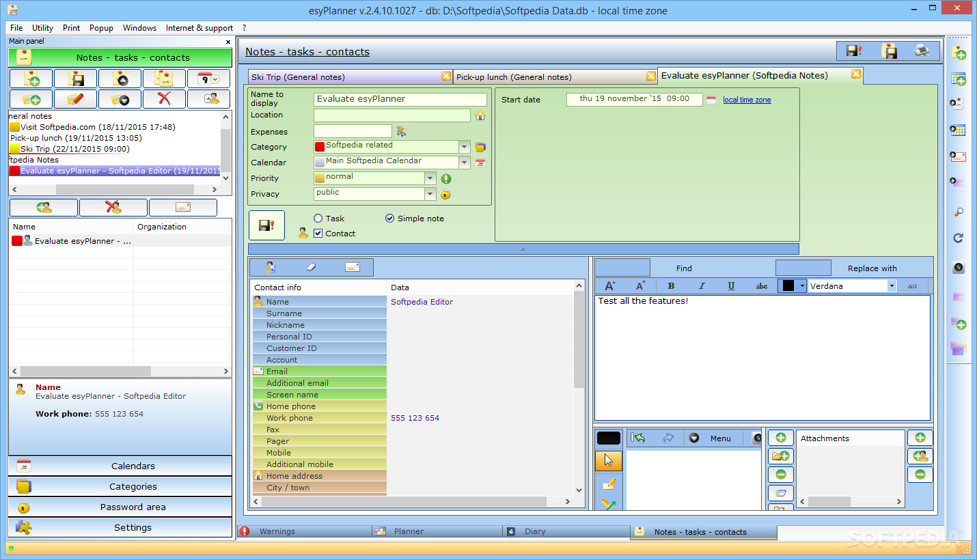Switch to the Pick-up lunch (General notes) tab
The image size is (977, 560).
click(554, 76)
